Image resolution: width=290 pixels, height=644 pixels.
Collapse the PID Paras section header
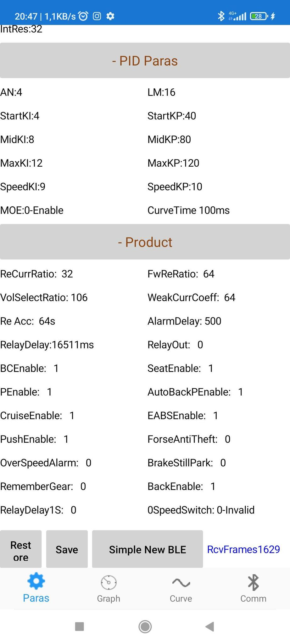[145, 61]
